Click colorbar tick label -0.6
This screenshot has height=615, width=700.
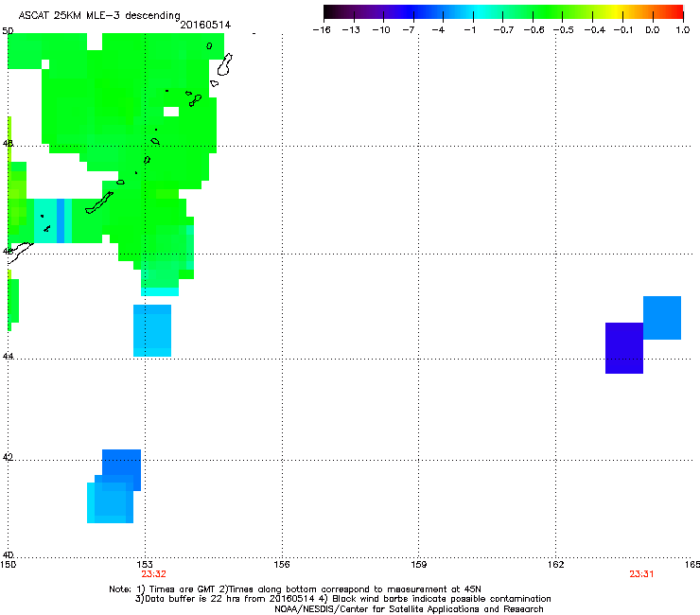pos(534,30)
